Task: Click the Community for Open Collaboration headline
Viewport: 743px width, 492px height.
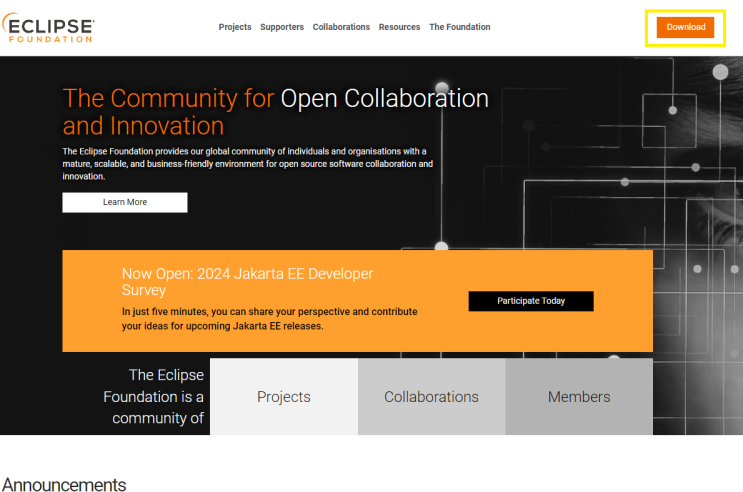Action: pyautogui.click(x=275, y=98)
